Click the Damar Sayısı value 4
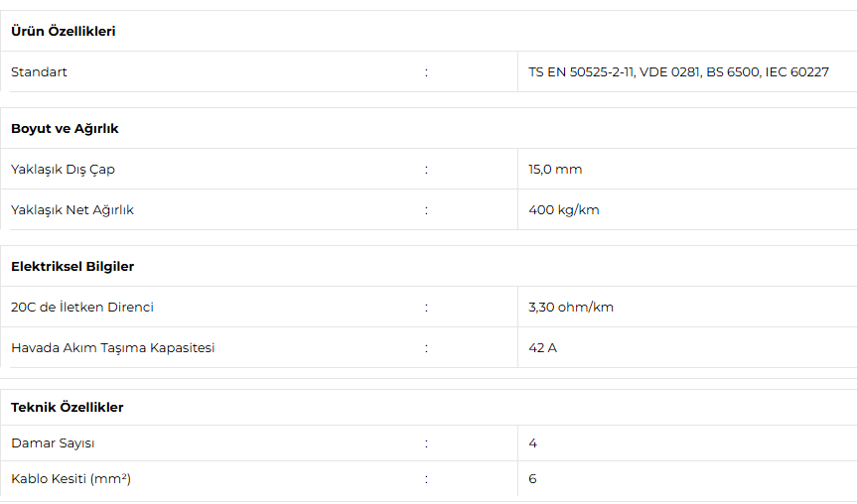Image resolution: width=857 pixels, height=504 pixels. point(533,442)
